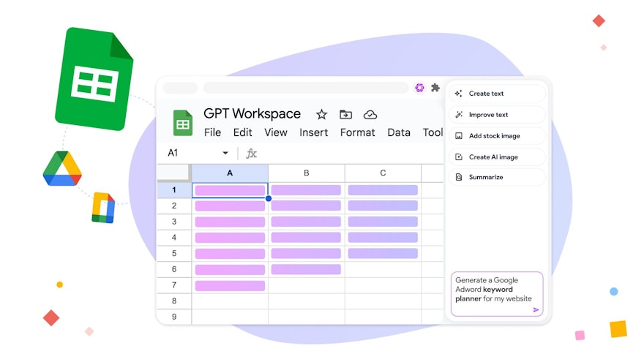Click the large Google Sheets icon
This screenshot has height=362, width=644.
(94, 79)
